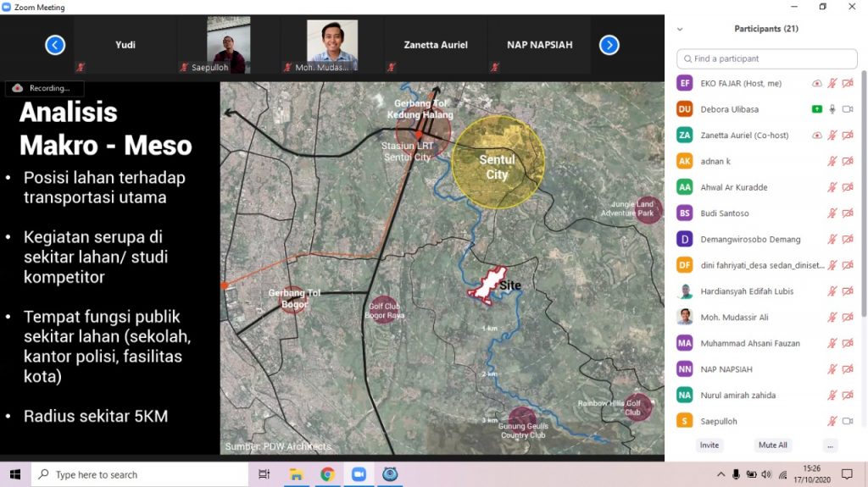Toggle Zanetta Auriel's video-off icon
The image size is (868, 487).
pyautogui.click(x=848, y=136)
